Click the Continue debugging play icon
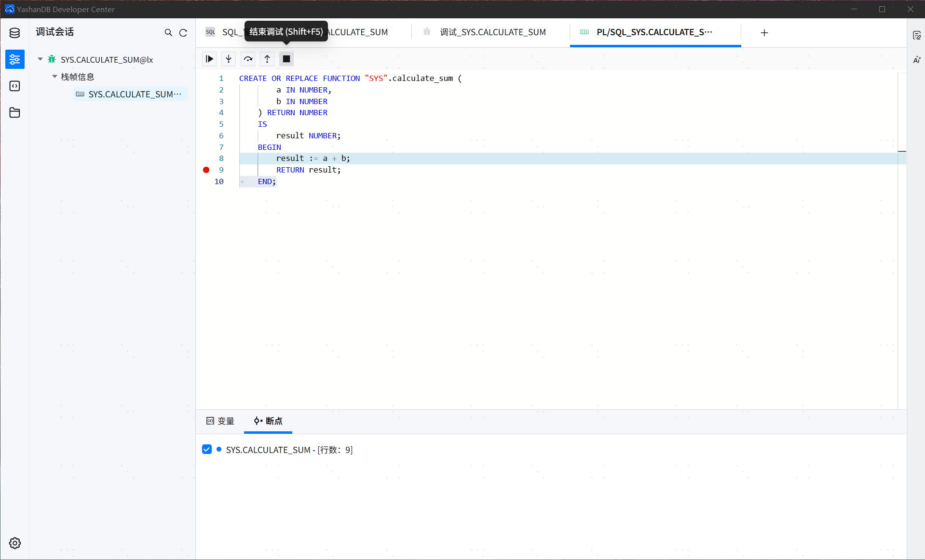The height and width of the screenshot is (560, 925). [x=209, y=59]
